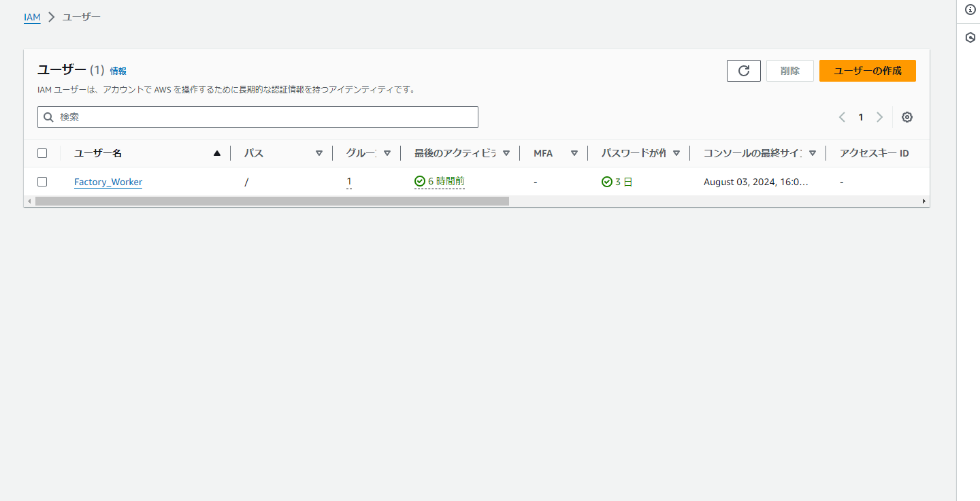This screenshot has height=501, width=980.
Task: Click the ユーザーの作成 button
Action: pyautogui.click(x=868, y=71)
